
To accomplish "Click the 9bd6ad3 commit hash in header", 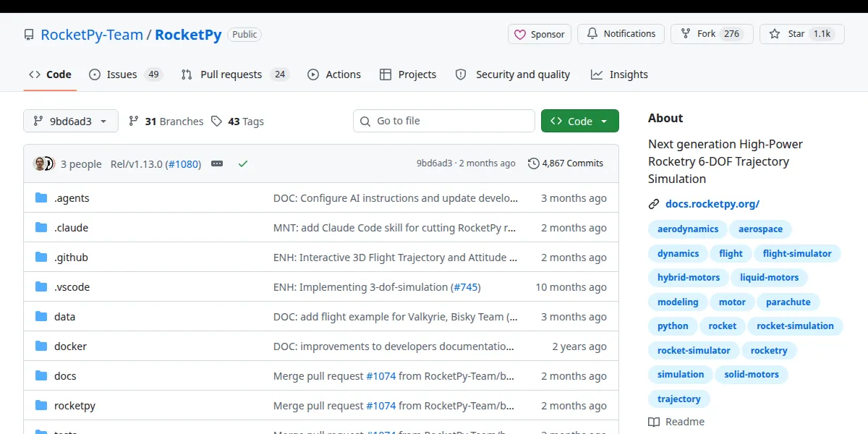I will point(434,163).
